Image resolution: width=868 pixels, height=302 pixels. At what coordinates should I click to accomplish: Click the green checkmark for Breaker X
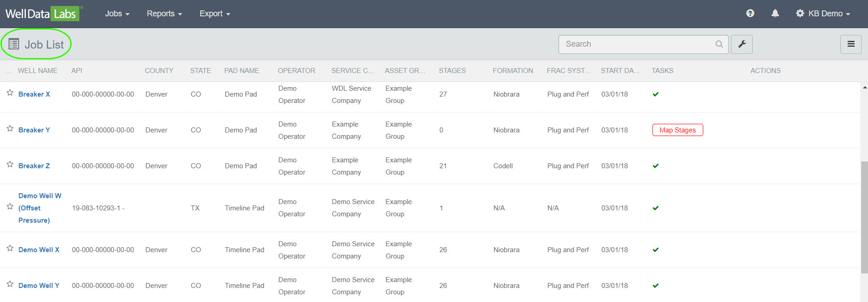click(655, 94)
